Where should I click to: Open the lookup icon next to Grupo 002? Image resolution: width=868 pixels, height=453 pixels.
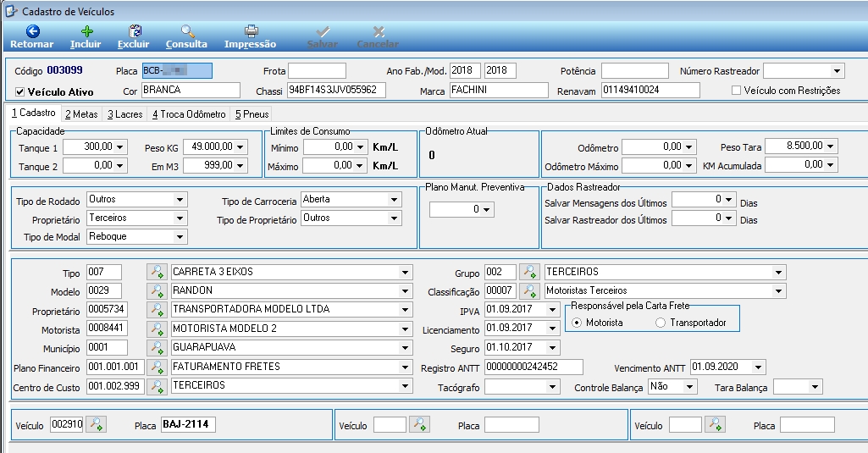pos(530,272)
